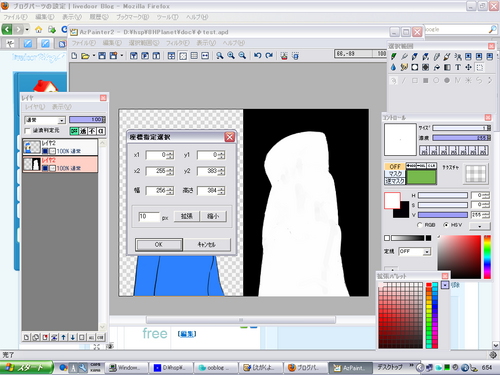Screen dimensions: 500x375
Task: Open the Firefox ブックマーク menu
Action: point(132,17)
